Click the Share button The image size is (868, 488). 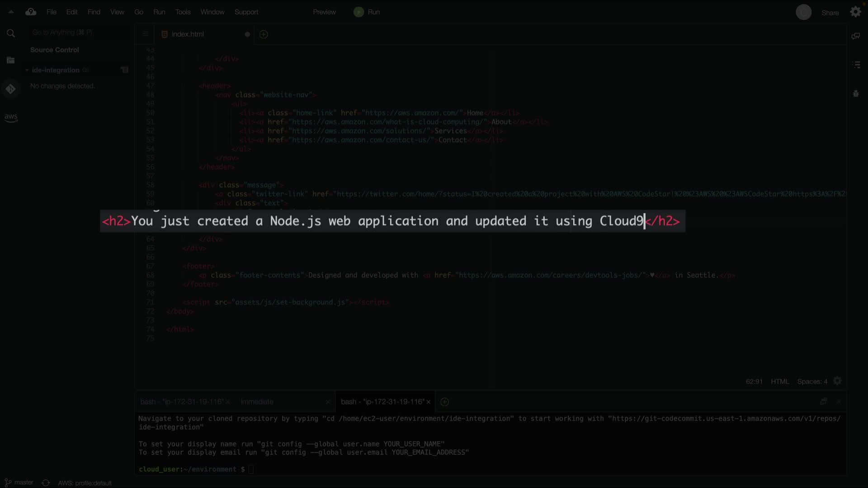(830, 13)
